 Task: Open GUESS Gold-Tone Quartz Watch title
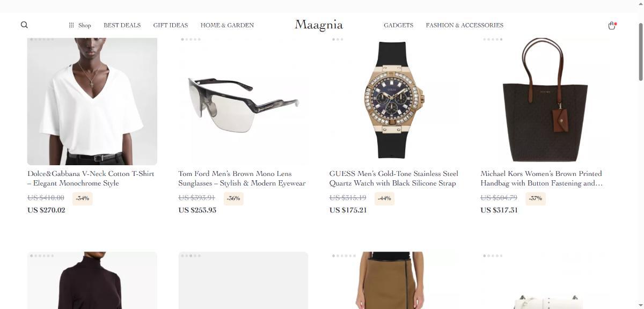pos(394,178)
